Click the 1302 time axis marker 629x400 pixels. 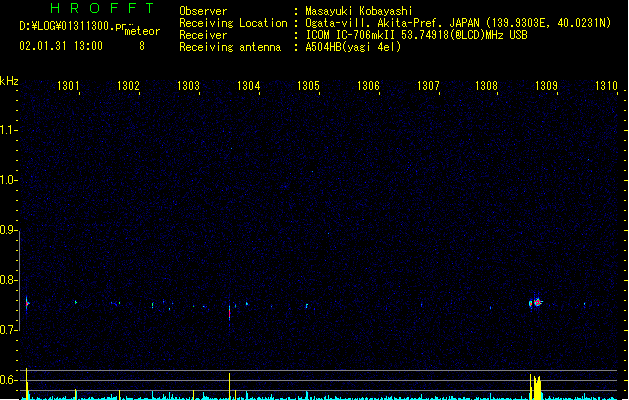coord(128,86)
